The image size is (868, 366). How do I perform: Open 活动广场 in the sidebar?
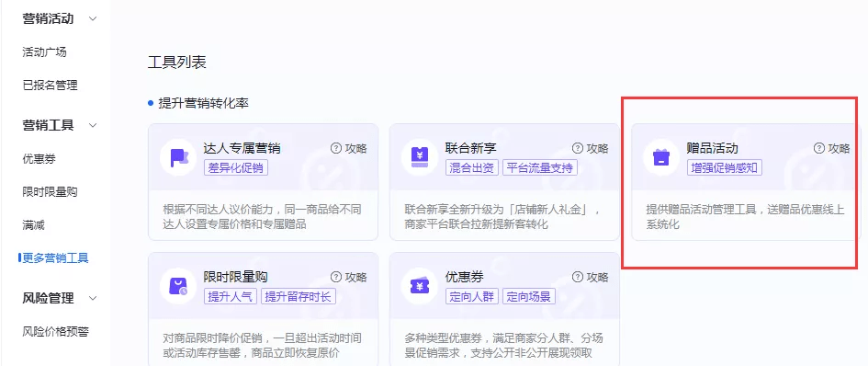tap(44, 52)
